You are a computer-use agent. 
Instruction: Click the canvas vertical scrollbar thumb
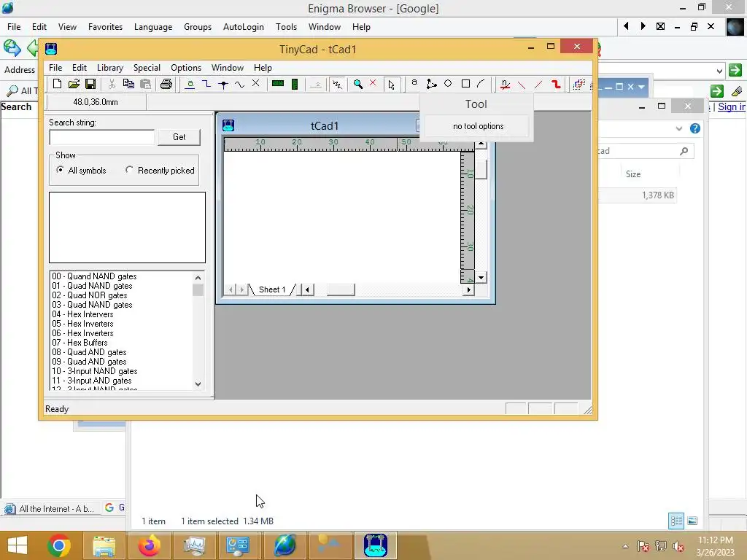click(x=481, y=170)
